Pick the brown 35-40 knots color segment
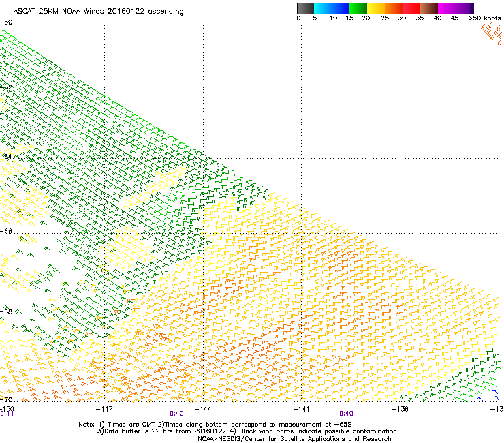 (429, 8)
